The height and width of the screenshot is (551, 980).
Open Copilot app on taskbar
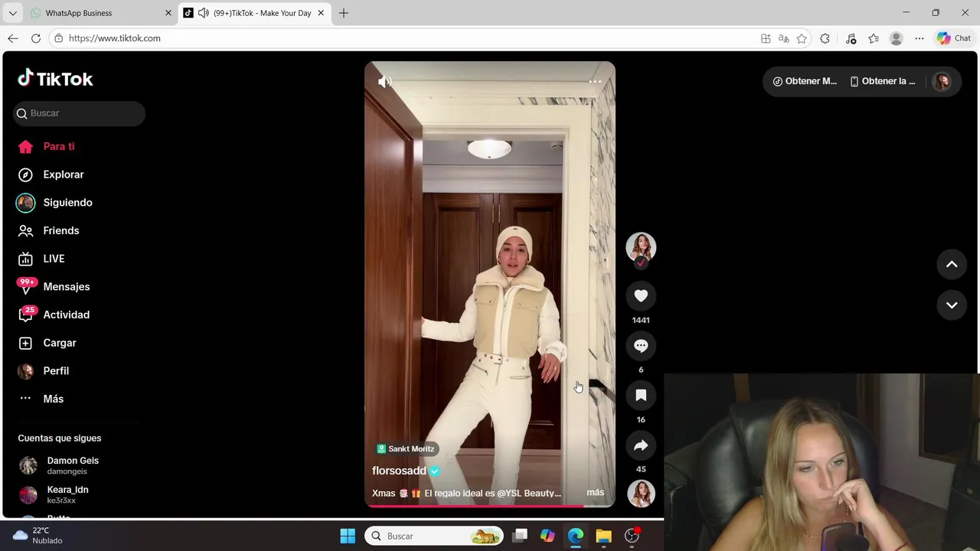[547, 536]
